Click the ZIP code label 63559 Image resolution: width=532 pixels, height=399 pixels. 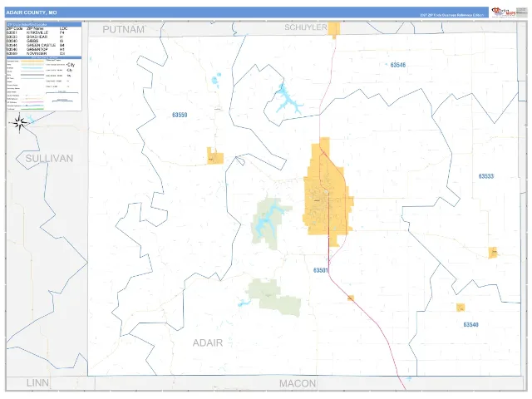coord(180,115)
